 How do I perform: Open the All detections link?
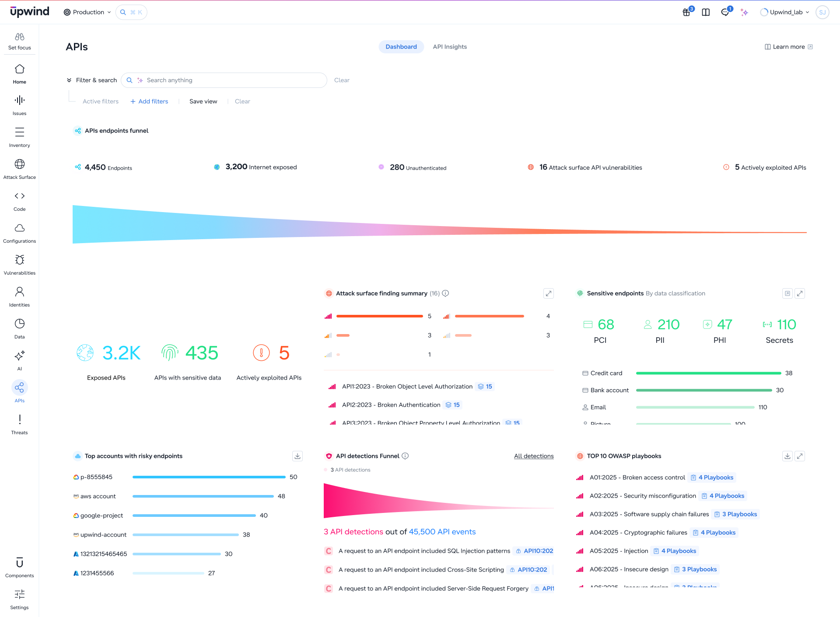pyautogui.click(x=534, y=456)
